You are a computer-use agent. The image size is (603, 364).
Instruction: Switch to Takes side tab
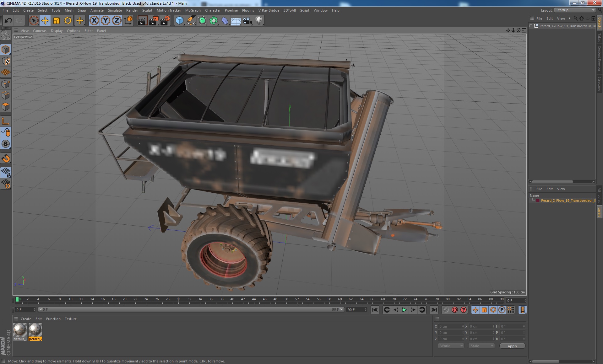click(599, 38)
